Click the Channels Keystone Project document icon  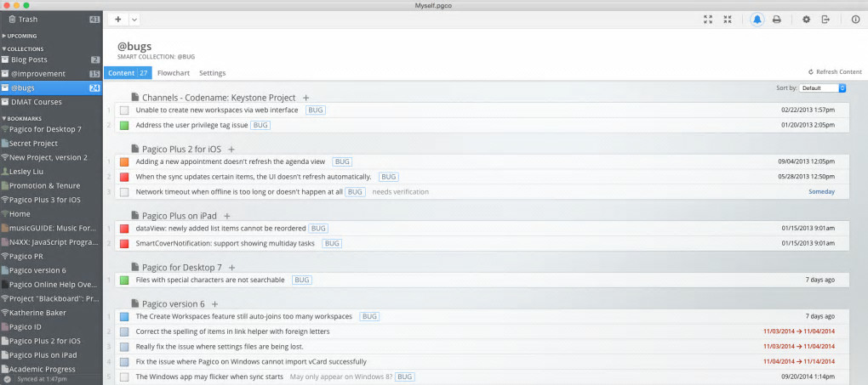pos(135,98)
